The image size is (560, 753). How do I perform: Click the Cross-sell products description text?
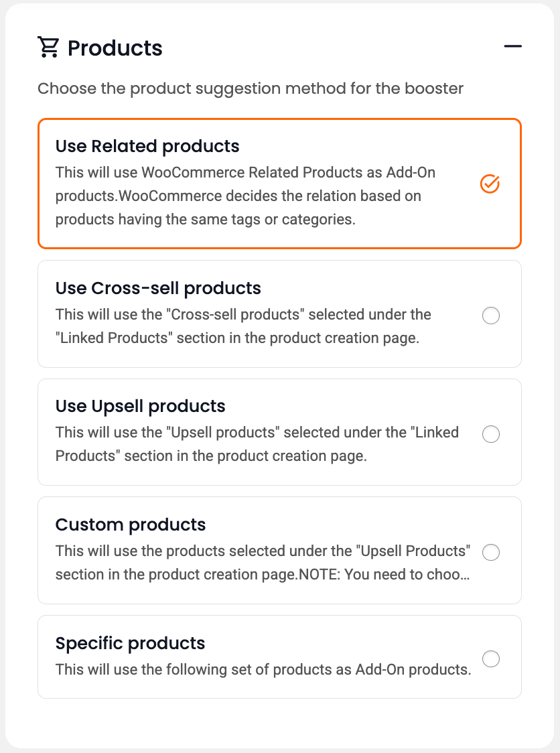243,326
